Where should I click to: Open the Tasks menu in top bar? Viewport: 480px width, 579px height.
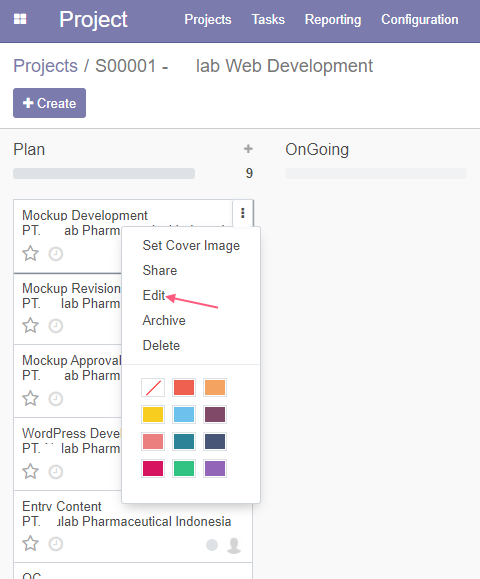tap(268, 19)
